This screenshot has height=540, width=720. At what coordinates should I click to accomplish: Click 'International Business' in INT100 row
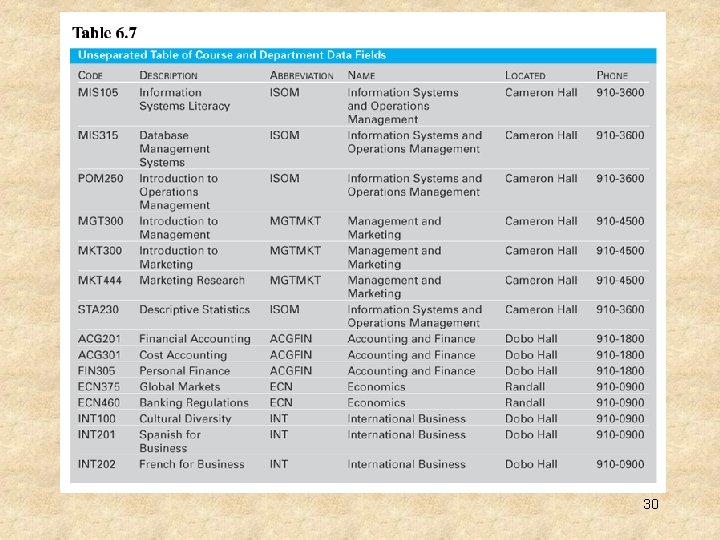click(407, 419)
